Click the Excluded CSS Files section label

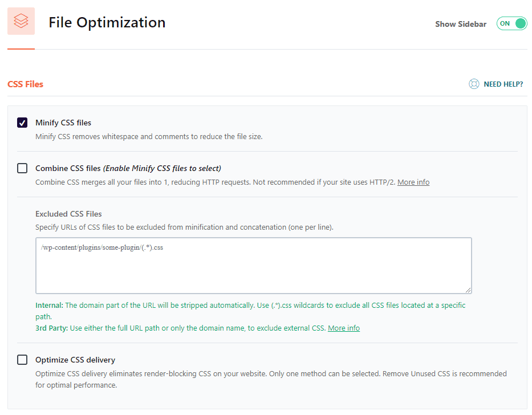click(x=68, y=214)
